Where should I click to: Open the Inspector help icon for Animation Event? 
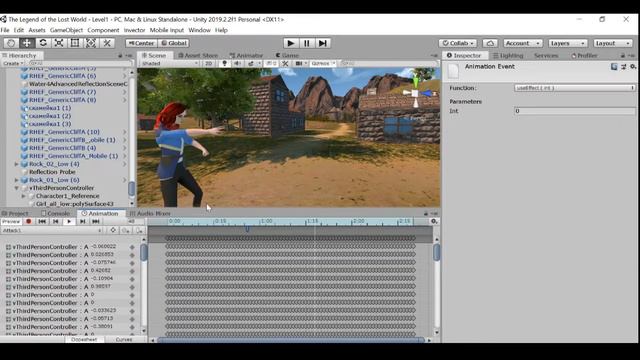click(614, 67)
